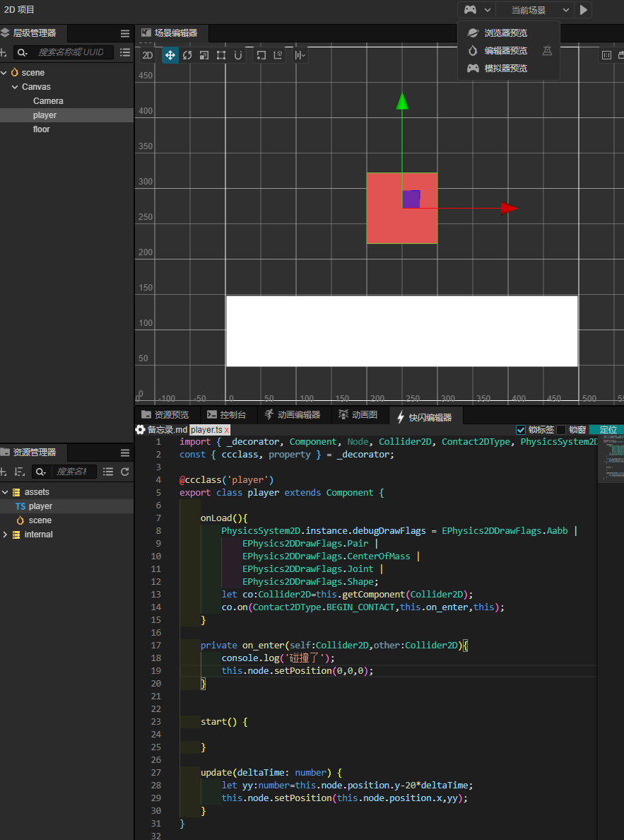This screenshot has height=840, width=624.
Task: Open the 资源管理器 panel menu icon
Action: (x=125, y=453)
